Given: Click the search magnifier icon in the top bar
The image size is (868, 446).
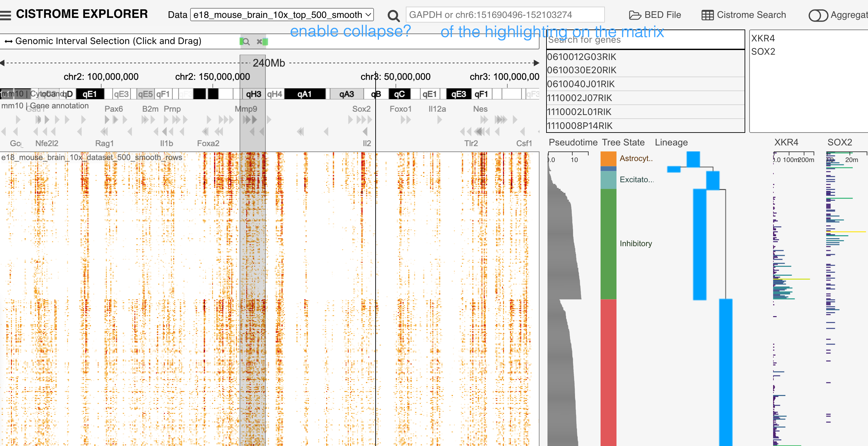Looking at the screenshot, I should point(393,16).
